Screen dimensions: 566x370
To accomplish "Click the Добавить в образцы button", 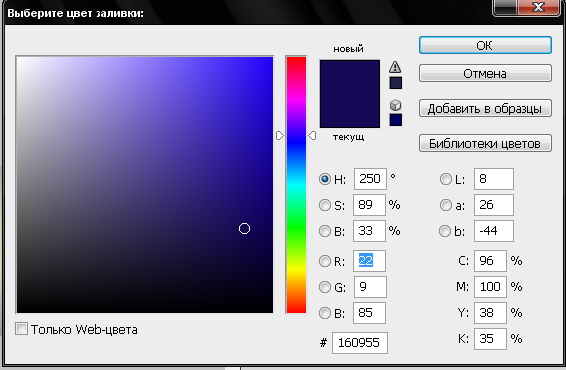I will (485, 108).
